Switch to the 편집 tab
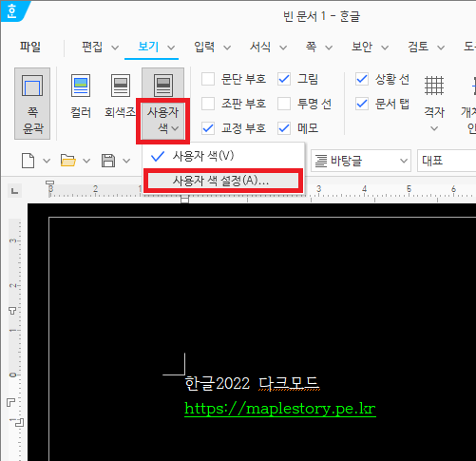This screenshot has height=461, width=476. click(x=92, y=47)
